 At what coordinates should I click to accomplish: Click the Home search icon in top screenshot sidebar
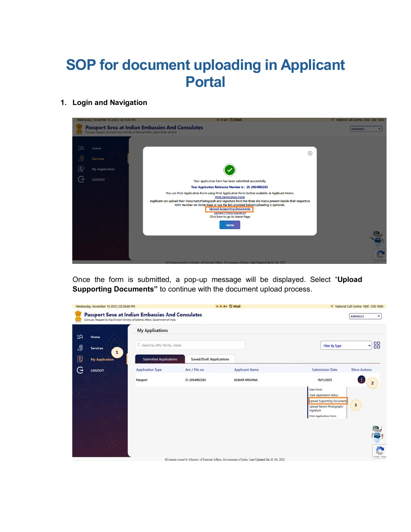pyautogui.click(x=81, y=148)
